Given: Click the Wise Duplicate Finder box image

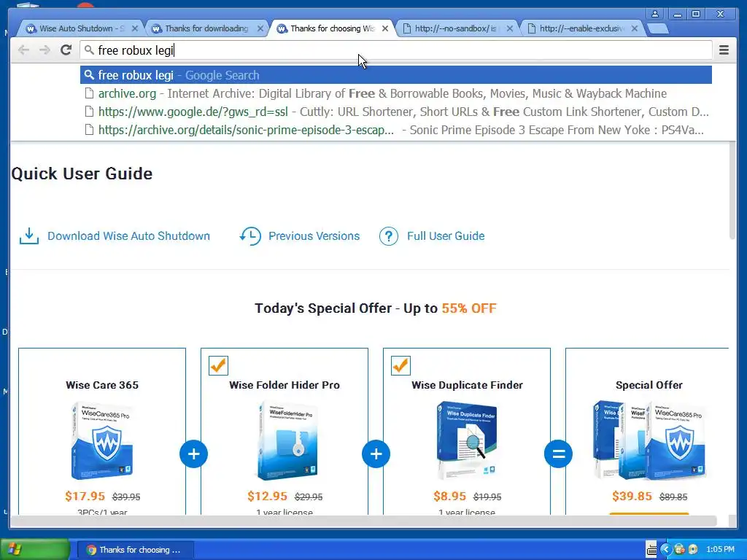Looking at the screenshot, I should coord(467,440).
